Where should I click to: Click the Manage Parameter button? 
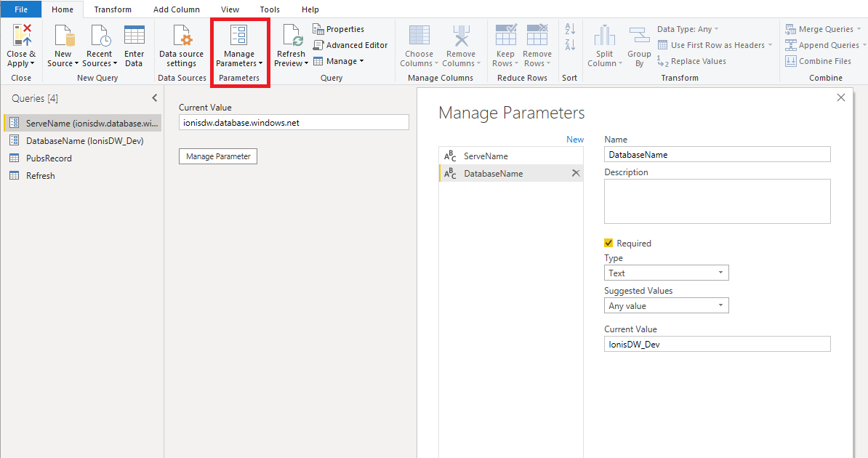tap(217, 156)
